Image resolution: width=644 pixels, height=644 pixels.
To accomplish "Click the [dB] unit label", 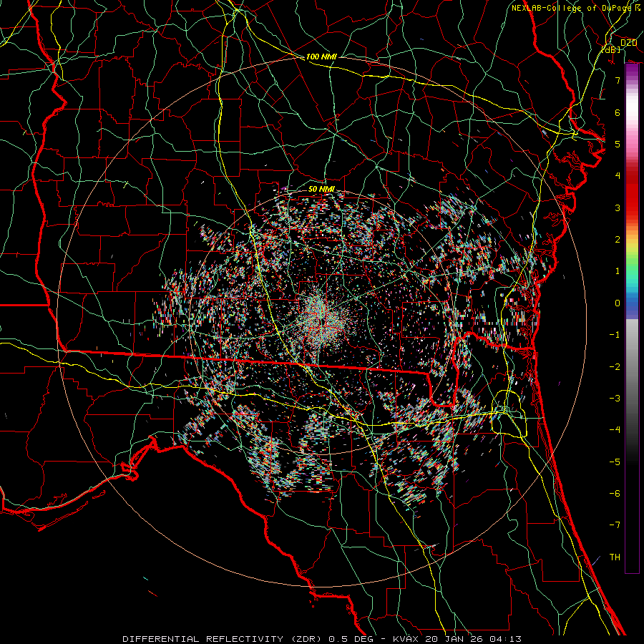I will 611,49.
